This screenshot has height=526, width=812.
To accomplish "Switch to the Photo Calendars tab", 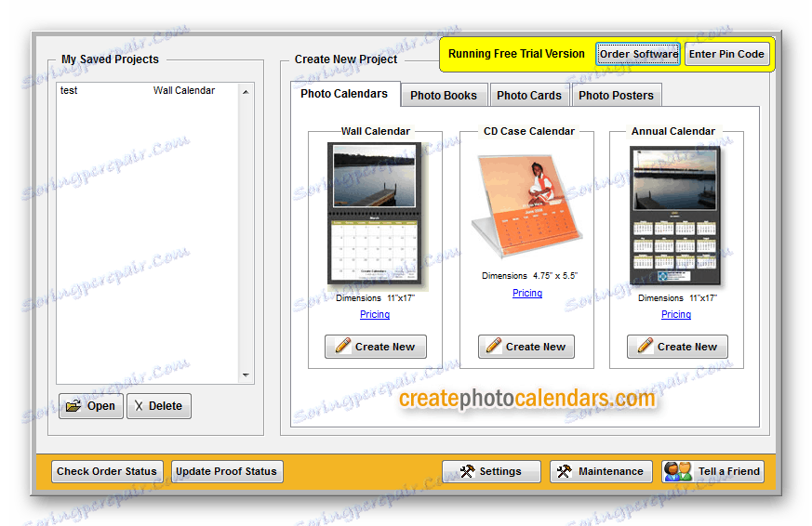I will click(344, 94).
